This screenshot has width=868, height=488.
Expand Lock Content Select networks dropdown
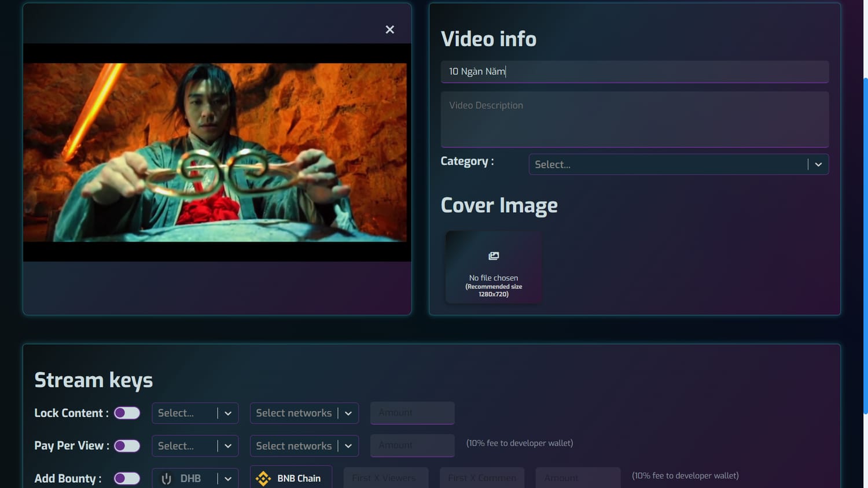coord(304,413)
